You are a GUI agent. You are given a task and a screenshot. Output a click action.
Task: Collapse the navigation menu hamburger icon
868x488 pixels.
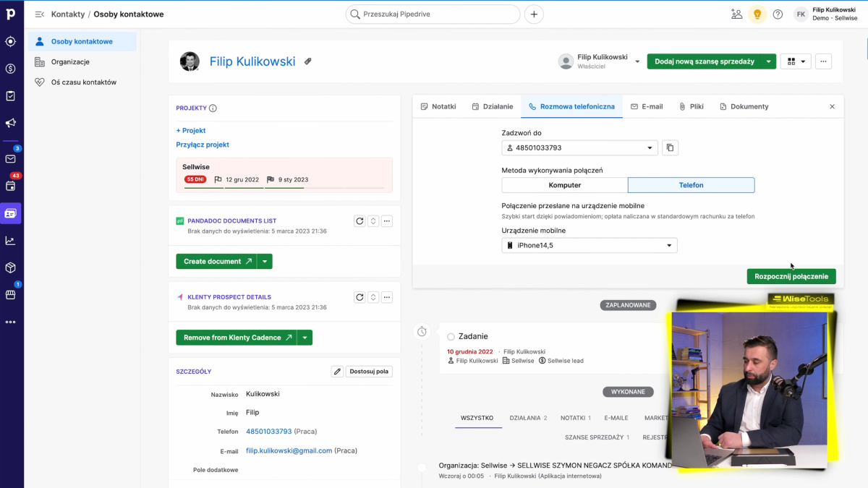(x=39, y=14)
